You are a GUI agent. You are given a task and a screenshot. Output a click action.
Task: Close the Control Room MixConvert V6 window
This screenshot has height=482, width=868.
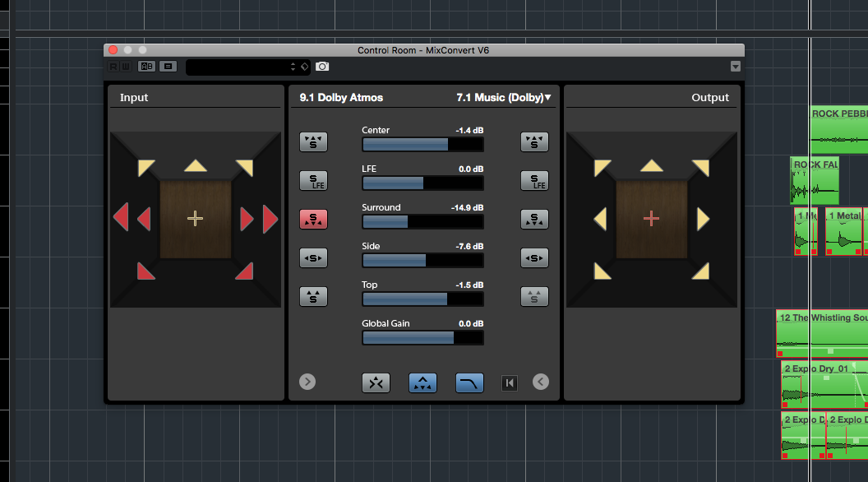click(113, 50)
